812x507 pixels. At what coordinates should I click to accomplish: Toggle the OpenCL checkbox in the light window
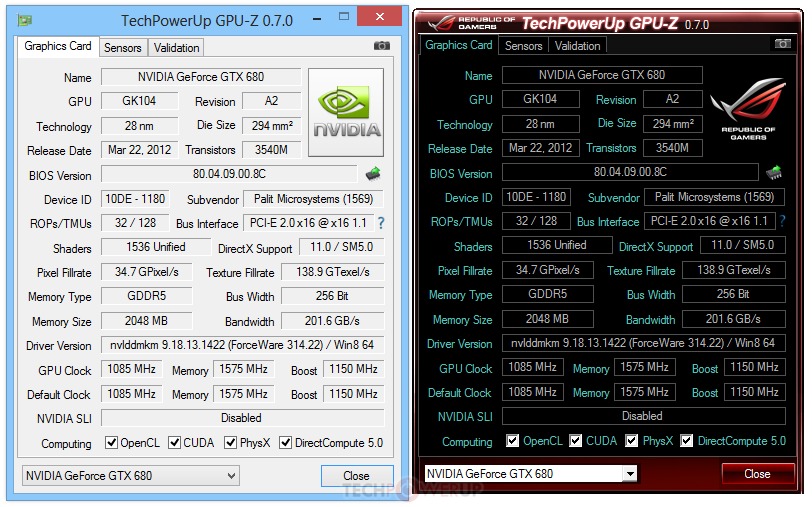112,443
